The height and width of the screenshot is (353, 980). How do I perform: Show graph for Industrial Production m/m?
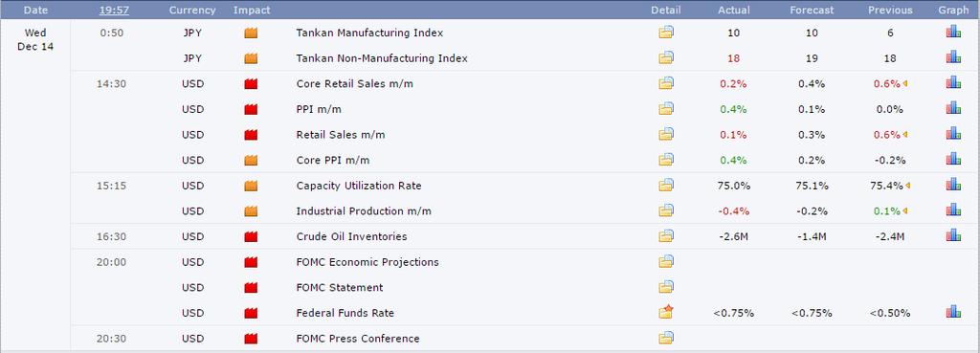(x=952, y=210)
